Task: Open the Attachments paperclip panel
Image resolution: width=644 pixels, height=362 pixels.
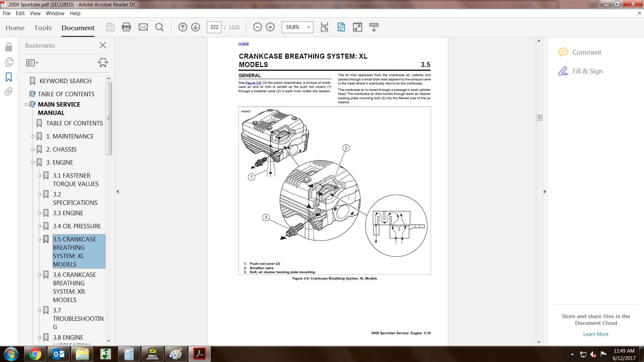Action: click(x=9, y=92)
